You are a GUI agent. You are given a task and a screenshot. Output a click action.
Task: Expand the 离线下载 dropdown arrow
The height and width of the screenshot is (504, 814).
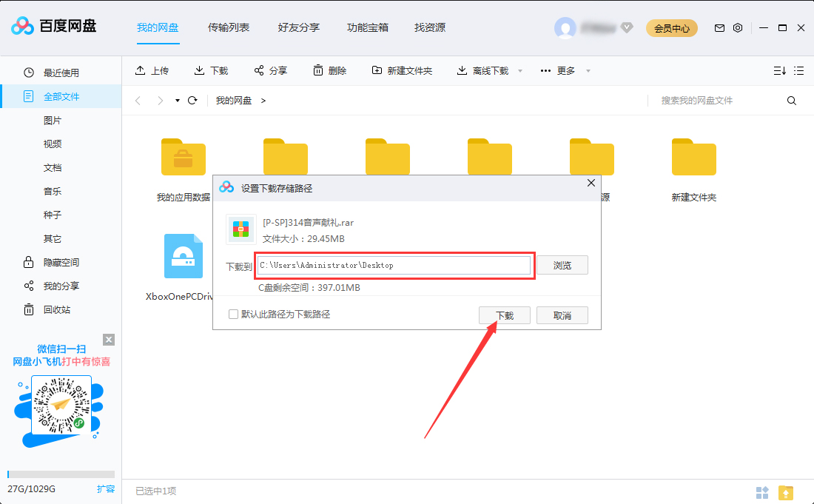(519, 70)
